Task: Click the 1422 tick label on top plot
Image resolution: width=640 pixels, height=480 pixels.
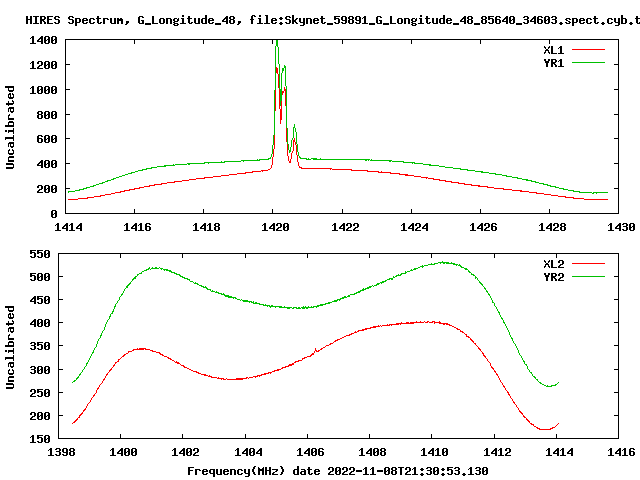Action: (x=345, y=227)
